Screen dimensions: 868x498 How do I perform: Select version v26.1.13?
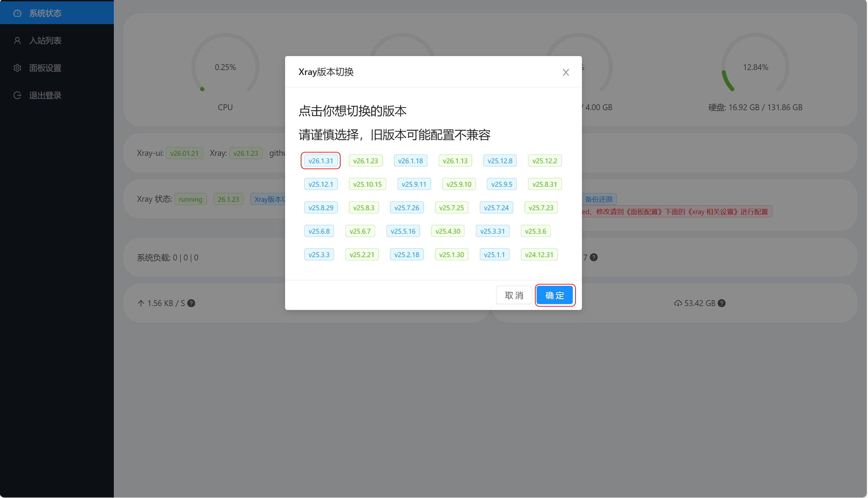(x=455, y=161)
